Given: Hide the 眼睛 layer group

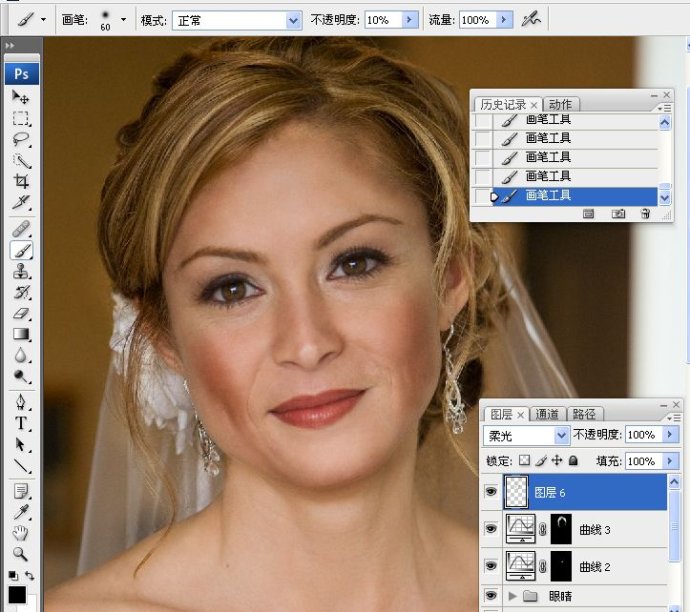Looking at the screenshot, I should 491,596.
